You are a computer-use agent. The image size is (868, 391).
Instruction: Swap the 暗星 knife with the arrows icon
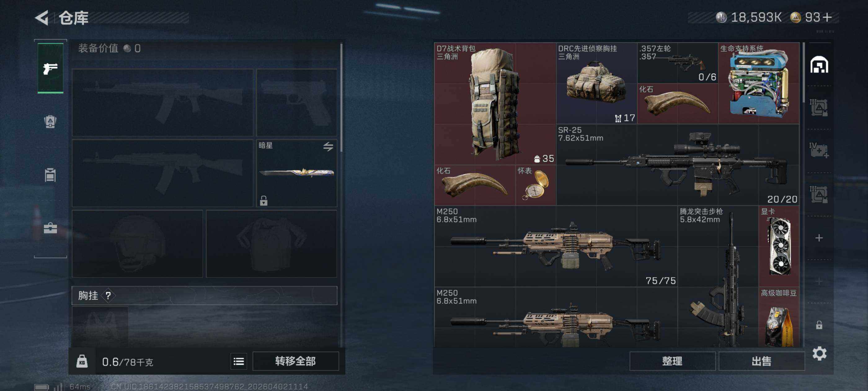pos(328,146)
